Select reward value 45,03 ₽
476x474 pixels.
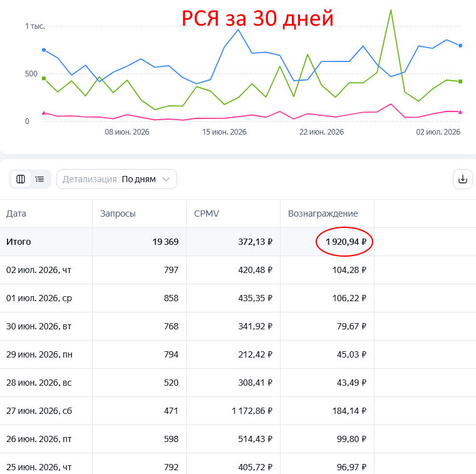[351, 355]
